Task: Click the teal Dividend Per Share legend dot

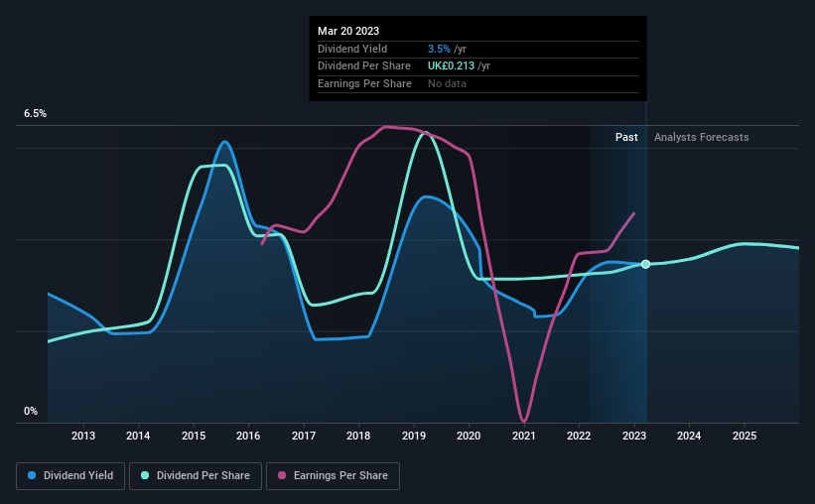Action: click(145, 475)
